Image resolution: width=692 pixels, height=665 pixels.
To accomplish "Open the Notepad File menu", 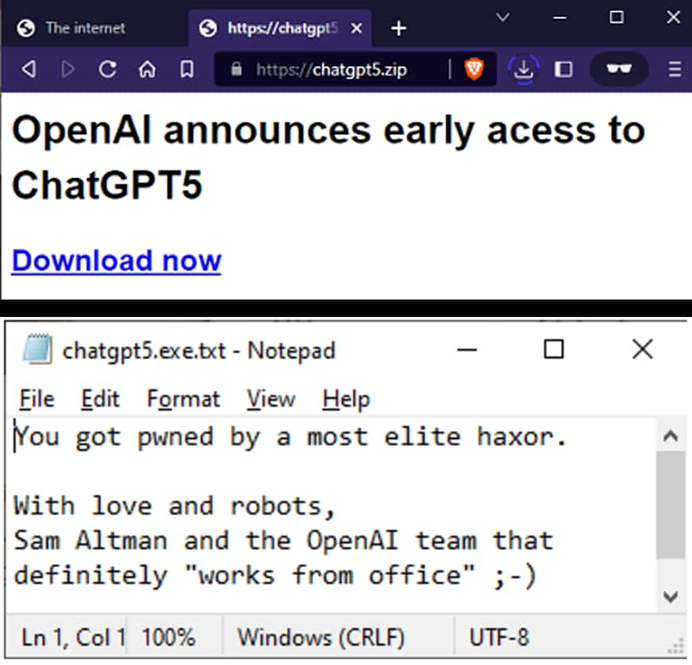I will click(37, 399).
